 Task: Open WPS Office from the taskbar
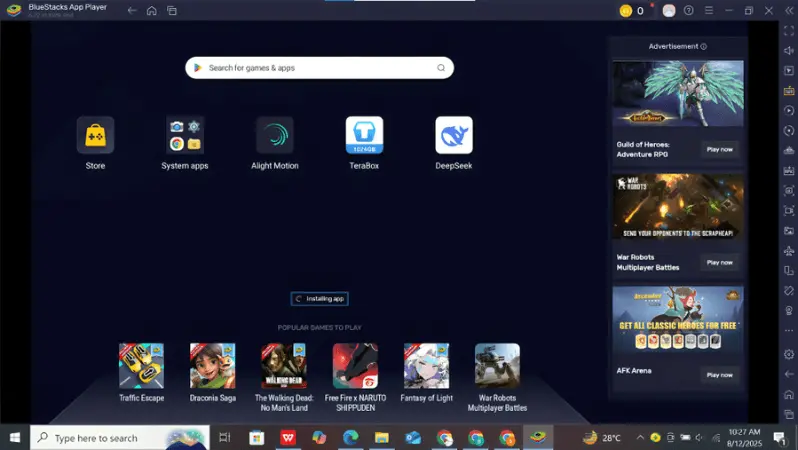coord(288,438)
